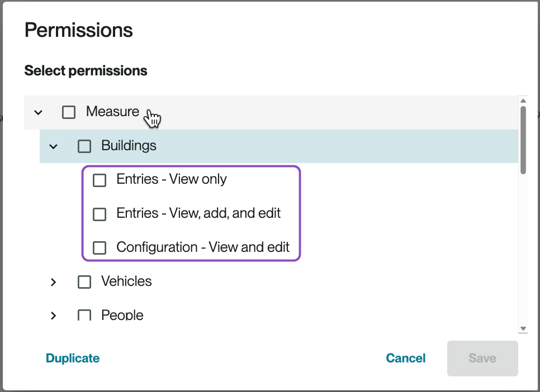Check the People checkbox
Screen dimensions: 540x392
[84, 315]
